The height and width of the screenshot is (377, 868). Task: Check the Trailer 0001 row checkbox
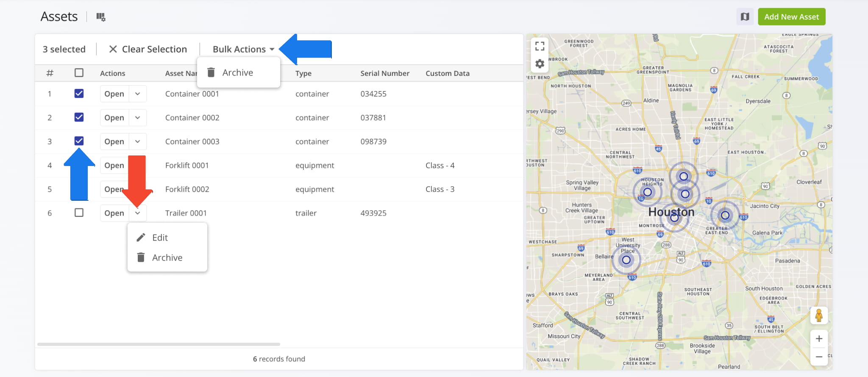pyautogui.click(x=79, y=213)
